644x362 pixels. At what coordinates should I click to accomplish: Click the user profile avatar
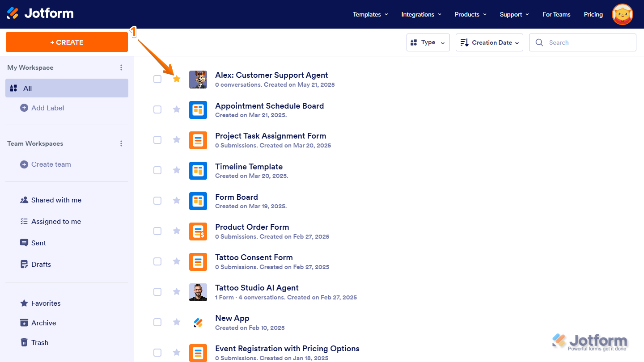[623, 14]
